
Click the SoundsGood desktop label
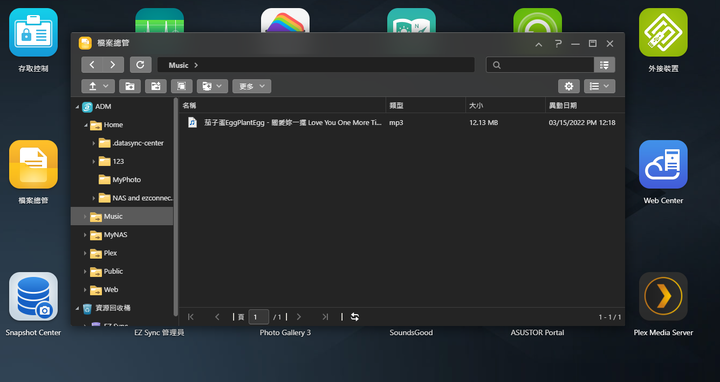click(411, 332)
